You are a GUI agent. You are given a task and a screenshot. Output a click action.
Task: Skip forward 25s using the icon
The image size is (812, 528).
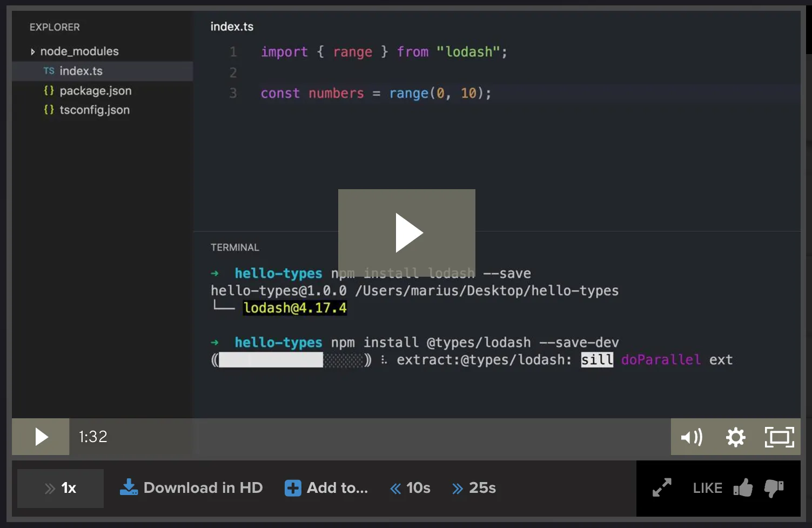click(458, 487)
